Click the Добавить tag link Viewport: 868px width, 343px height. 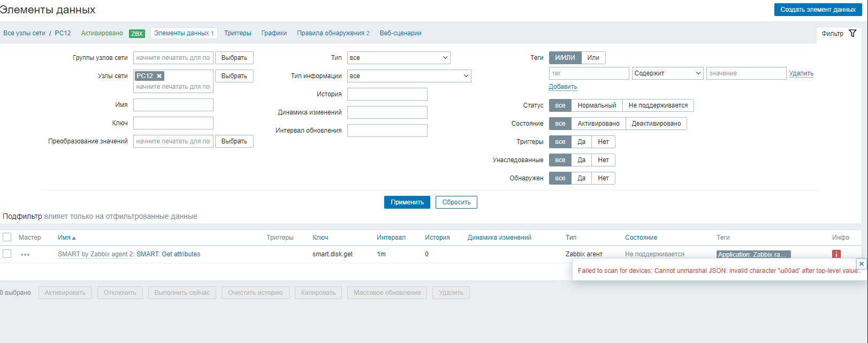point(563,87)
